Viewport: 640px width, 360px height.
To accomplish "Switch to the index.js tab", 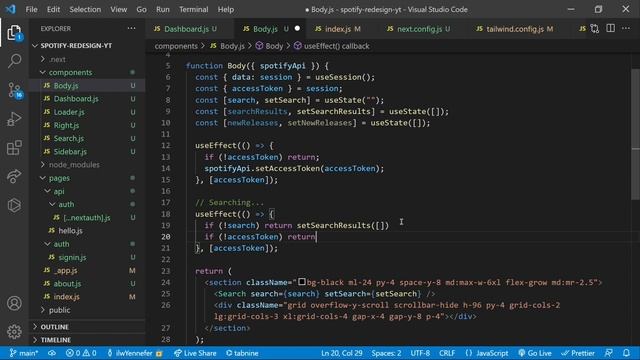I will [338, 29].
